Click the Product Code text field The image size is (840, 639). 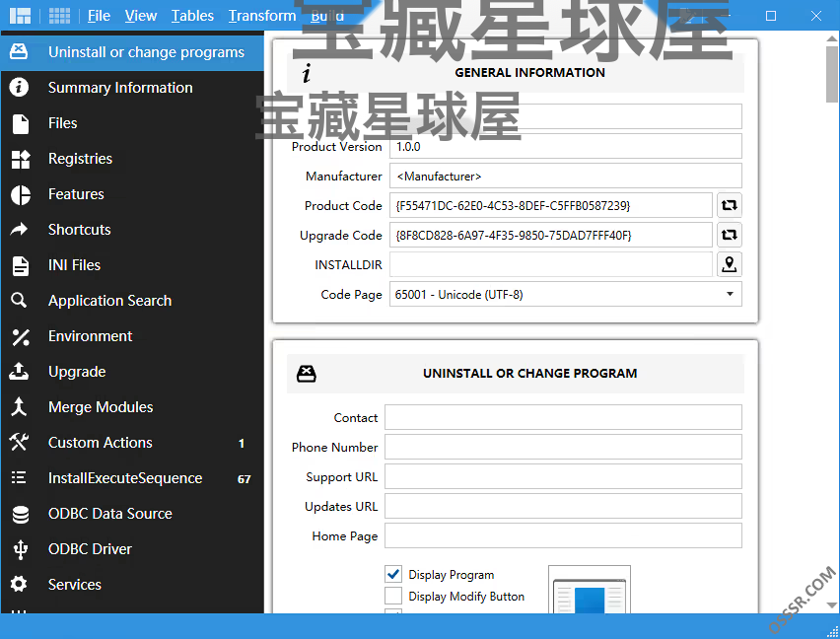(551, 205)
